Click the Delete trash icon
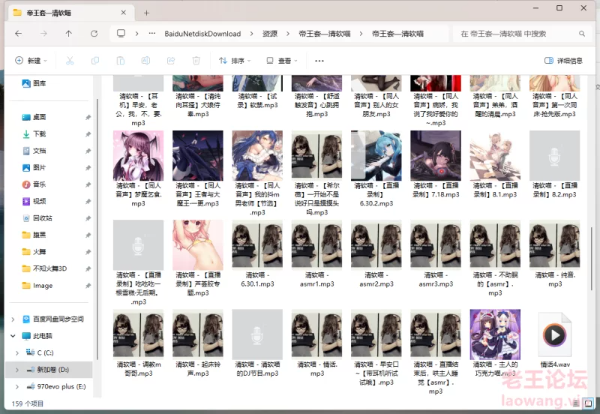The image size is (600, 414). tap(196, 60)
